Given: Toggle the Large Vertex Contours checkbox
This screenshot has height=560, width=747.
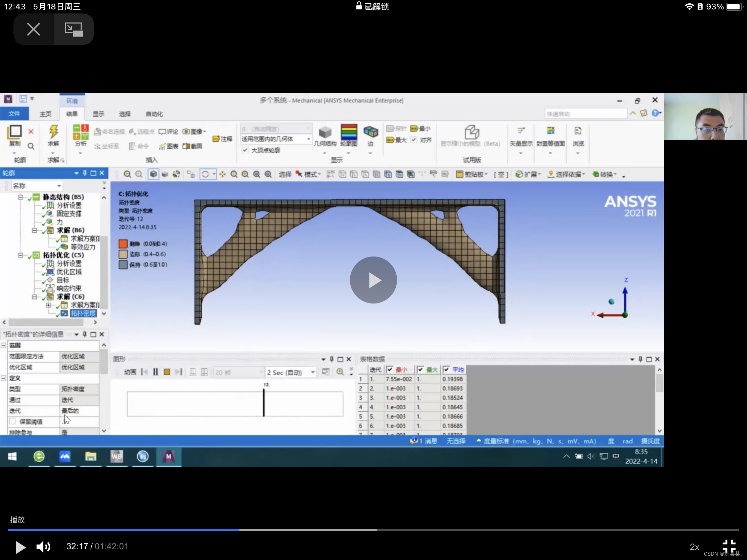Looking at the screenshot, I should point(245,150).
